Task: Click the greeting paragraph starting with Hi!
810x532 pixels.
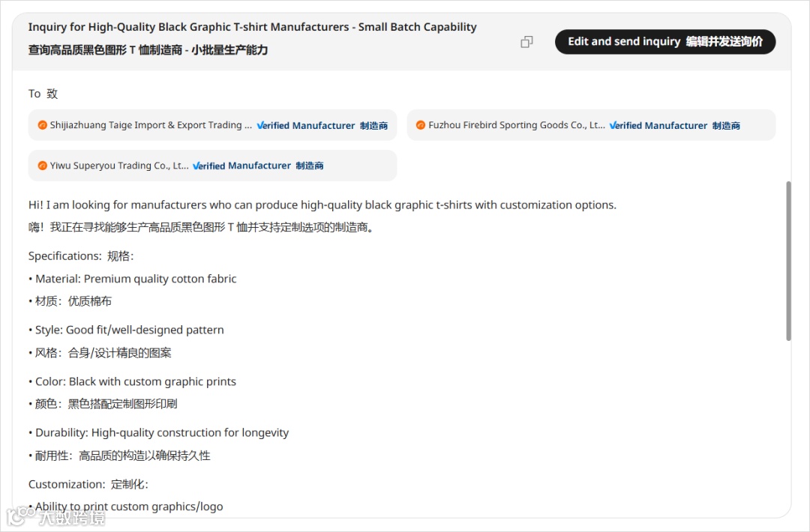Action: click(322, 205)
